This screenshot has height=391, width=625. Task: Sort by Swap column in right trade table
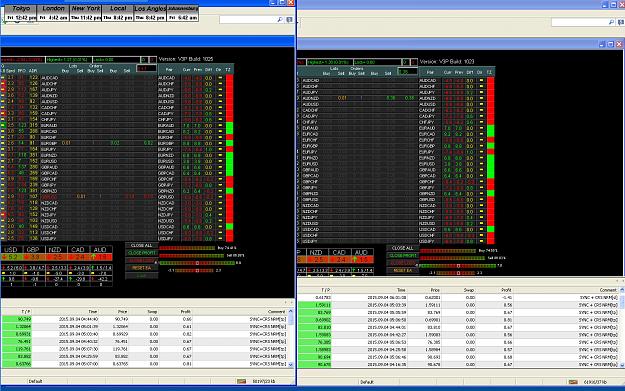click(469, 290)
